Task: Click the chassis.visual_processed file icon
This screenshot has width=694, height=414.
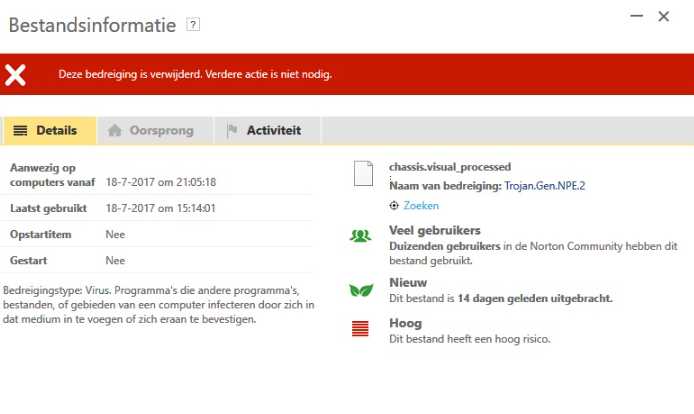Action: 364,174
